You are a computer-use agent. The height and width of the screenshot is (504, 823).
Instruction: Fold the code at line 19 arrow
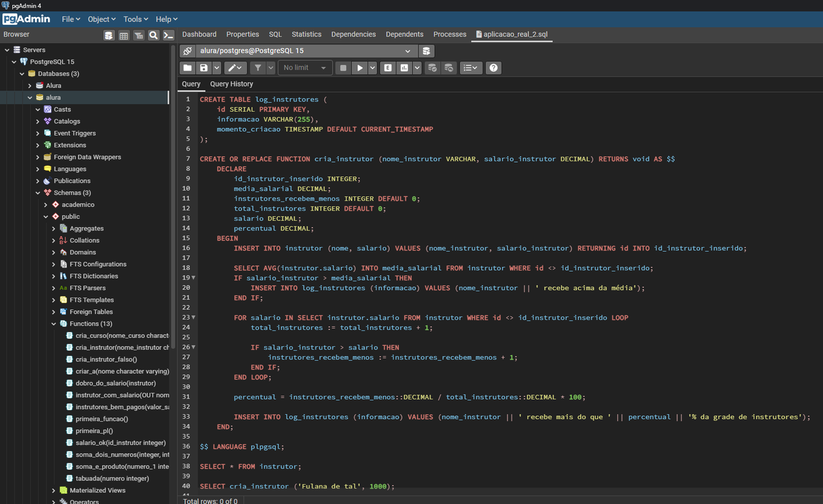pos(193,278)
